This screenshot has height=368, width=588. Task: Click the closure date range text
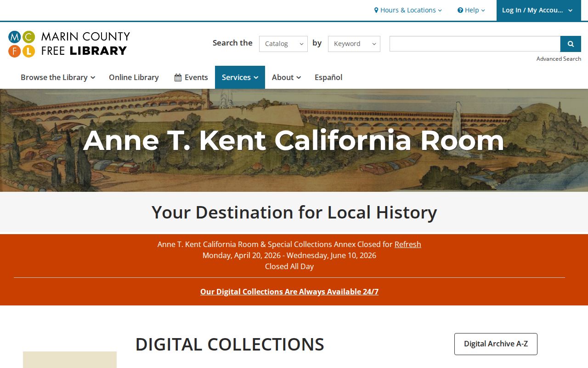click(289, 255)
